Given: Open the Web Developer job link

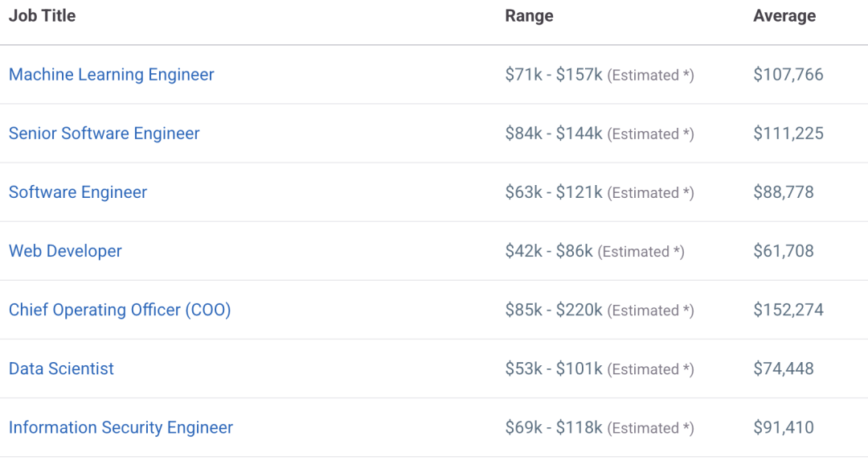Looking at the screenshot, I should (x=65, y=251).
